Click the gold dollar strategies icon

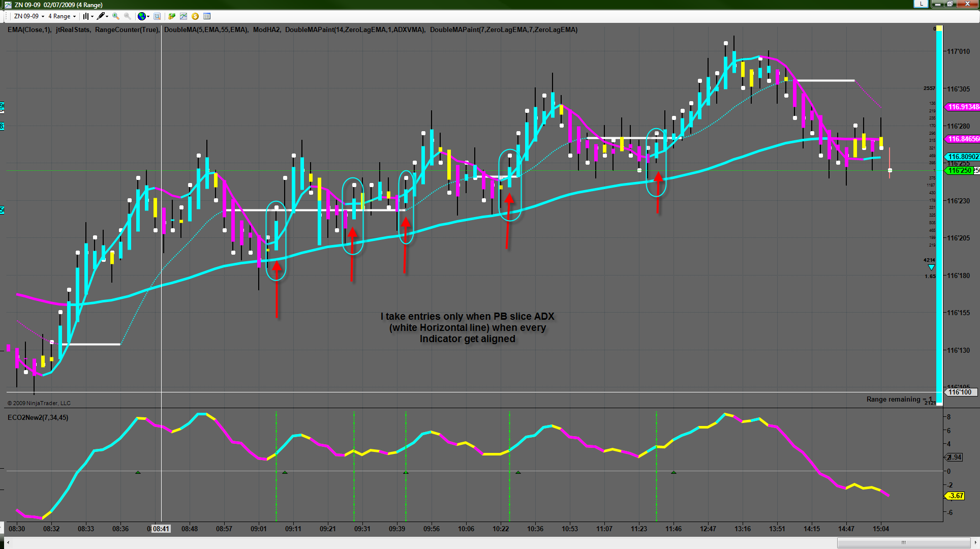point(195,16)
